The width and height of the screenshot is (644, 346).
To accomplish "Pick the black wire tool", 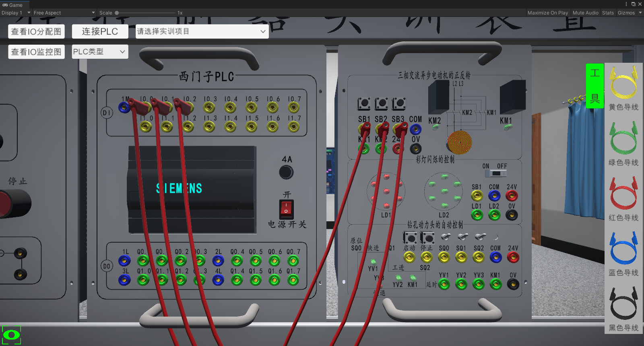I will tap(623, 303).
